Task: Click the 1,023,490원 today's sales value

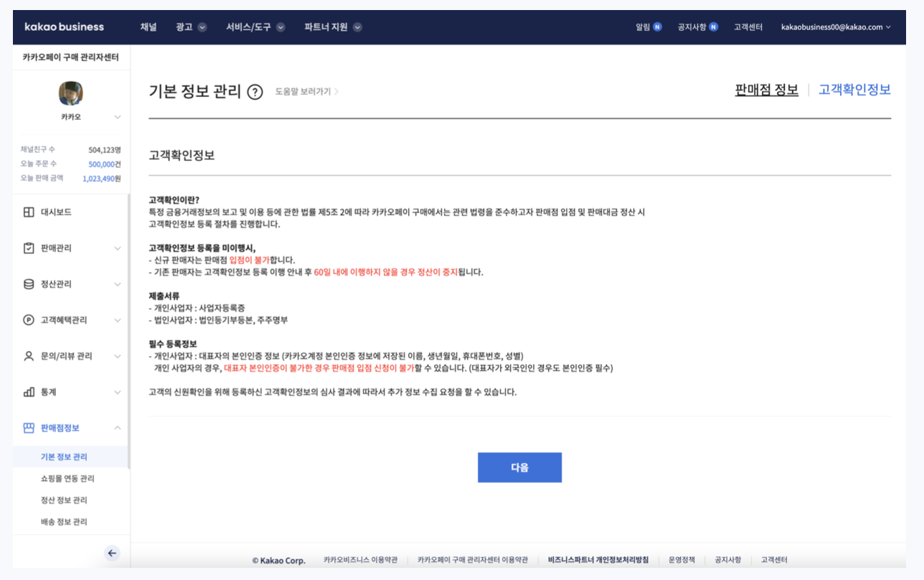Action: (102, 179)
